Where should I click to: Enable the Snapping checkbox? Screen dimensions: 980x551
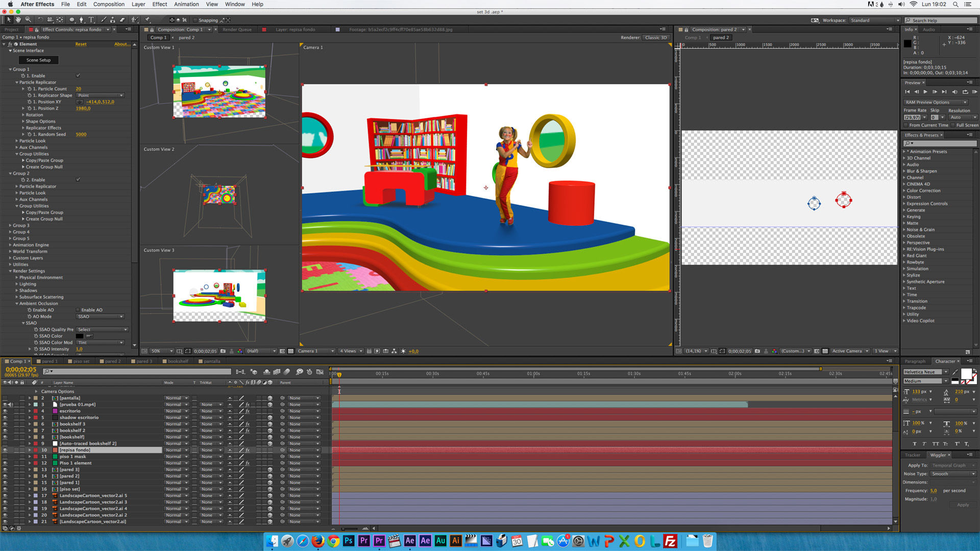point(195,20)
